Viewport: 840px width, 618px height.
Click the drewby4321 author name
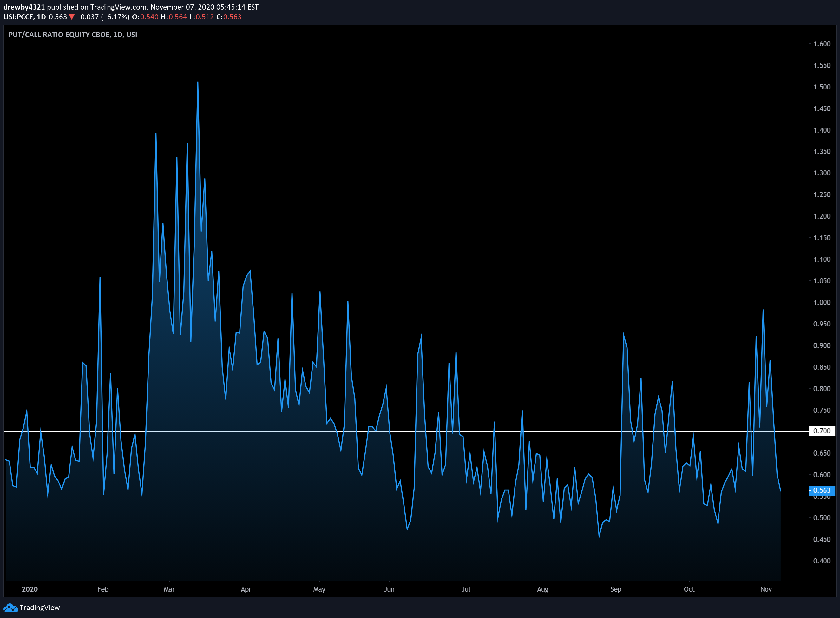(x=24, y=7)
